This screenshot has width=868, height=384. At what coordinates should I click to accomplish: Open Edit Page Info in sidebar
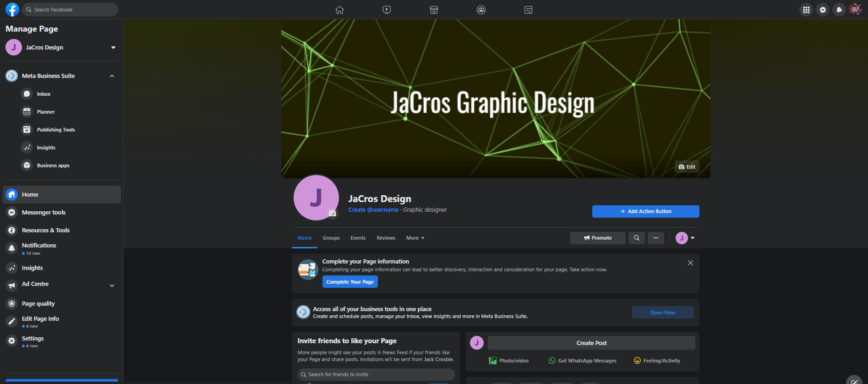click(62, 322)
